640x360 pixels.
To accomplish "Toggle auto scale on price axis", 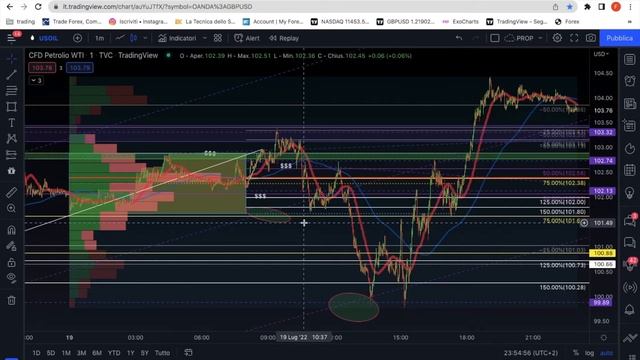I will 606,353.
